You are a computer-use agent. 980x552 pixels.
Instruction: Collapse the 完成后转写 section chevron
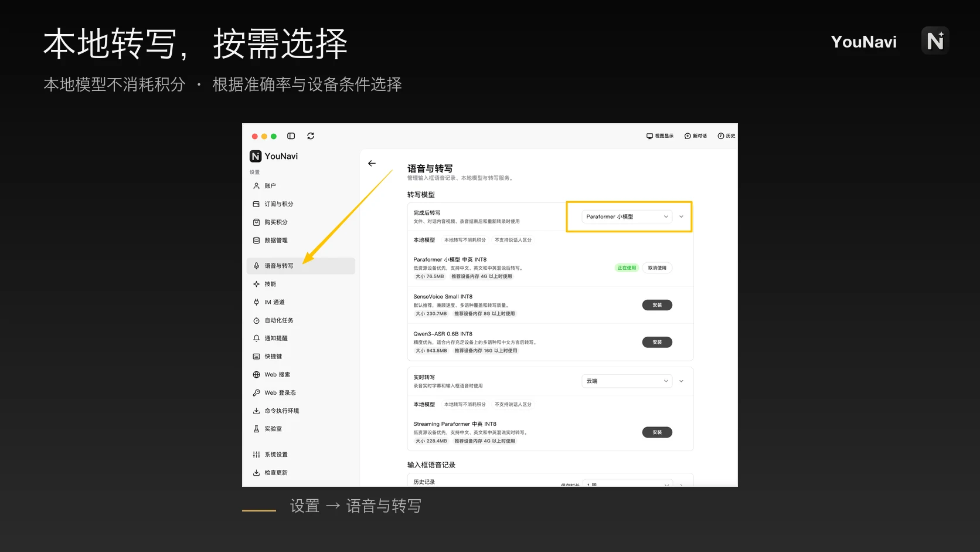tap(681, 216)
